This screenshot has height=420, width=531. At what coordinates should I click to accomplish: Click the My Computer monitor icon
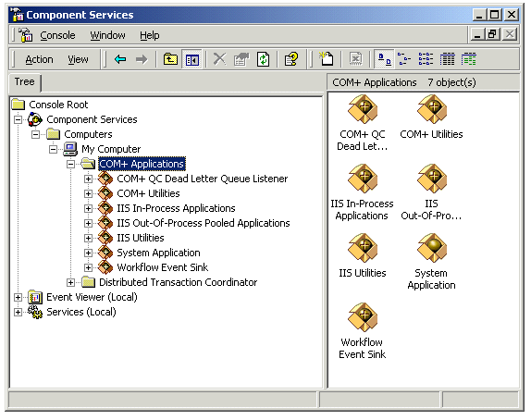pos(70,149)
